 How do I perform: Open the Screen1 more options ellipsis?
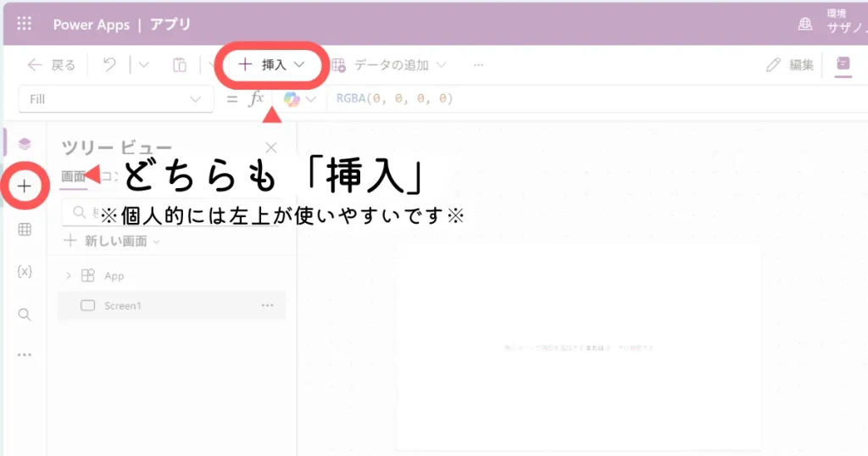coord(268,305)
